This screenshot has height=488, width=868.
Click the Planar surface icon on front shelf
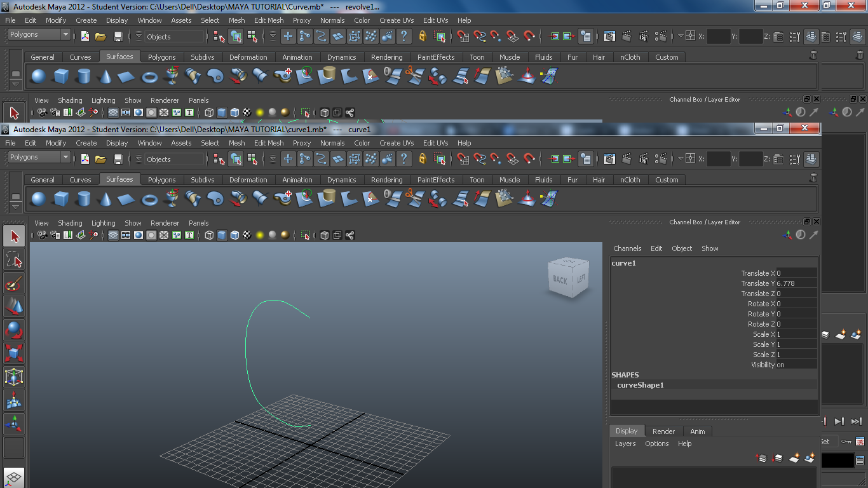pyautogui.click(x=216, y=200)
